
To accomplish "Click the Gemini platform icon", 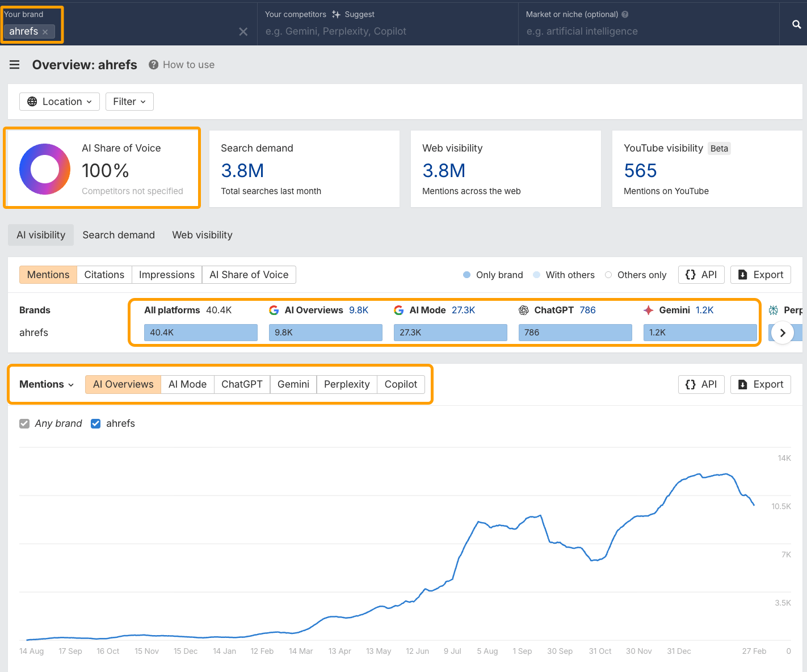I will 648,310.
